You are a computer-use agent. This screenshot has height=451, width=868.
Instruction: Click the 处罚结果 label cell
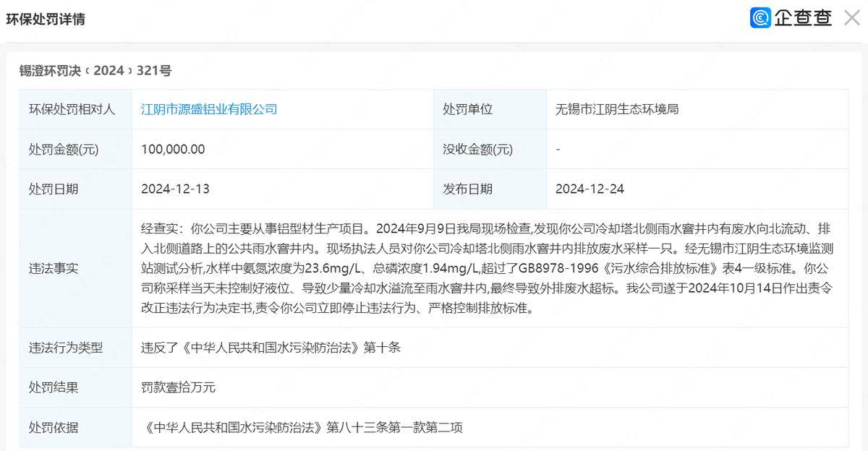(x=76, y=387)
